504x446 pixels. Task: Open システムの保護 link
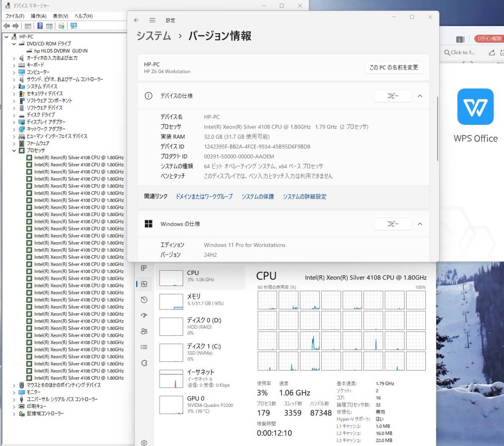pos(257,196)
